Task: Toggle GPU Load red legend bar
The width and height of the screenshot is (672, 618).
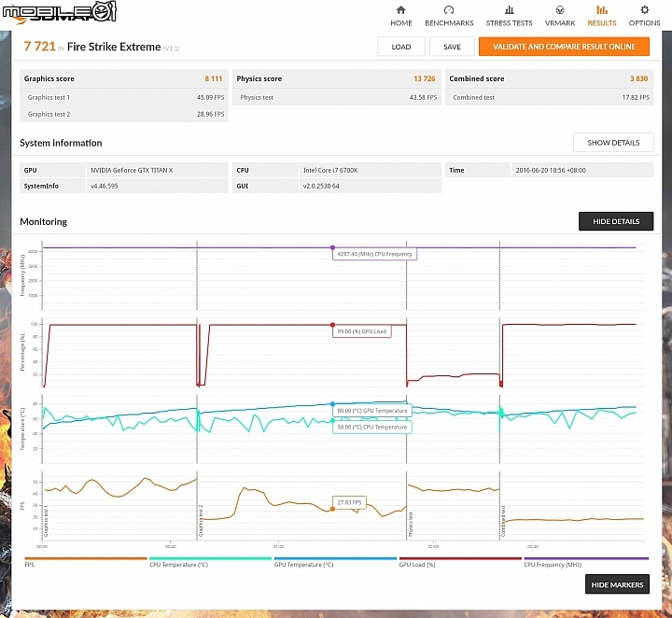Action: coord(460,559)
